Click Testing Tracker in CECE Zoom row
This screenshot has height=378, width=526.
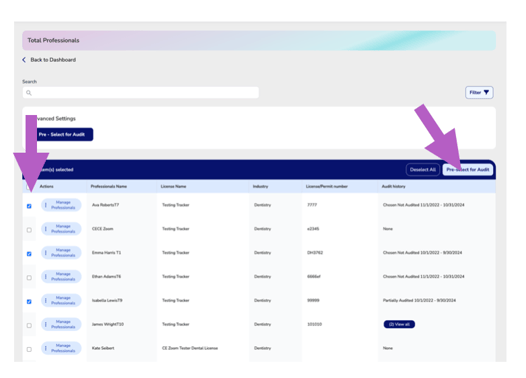point(176,229)
